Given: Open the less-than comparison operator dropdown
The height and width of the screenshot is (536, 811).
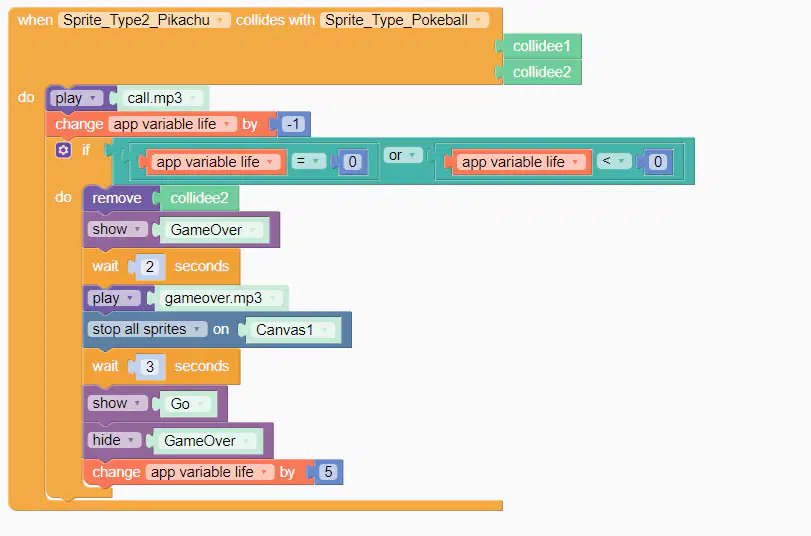Looking at the screenshot, I should 614,161.
